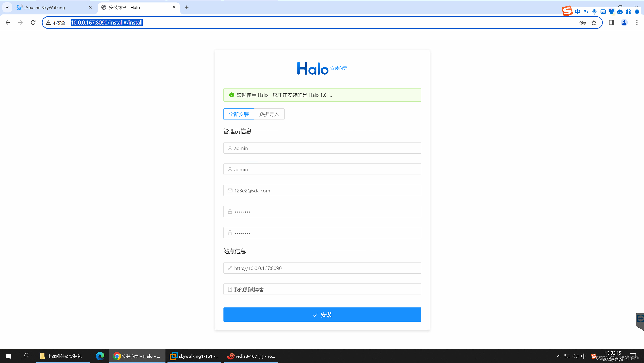
Task: Bookmark this page with star icon
Action: tap(594, 23)
